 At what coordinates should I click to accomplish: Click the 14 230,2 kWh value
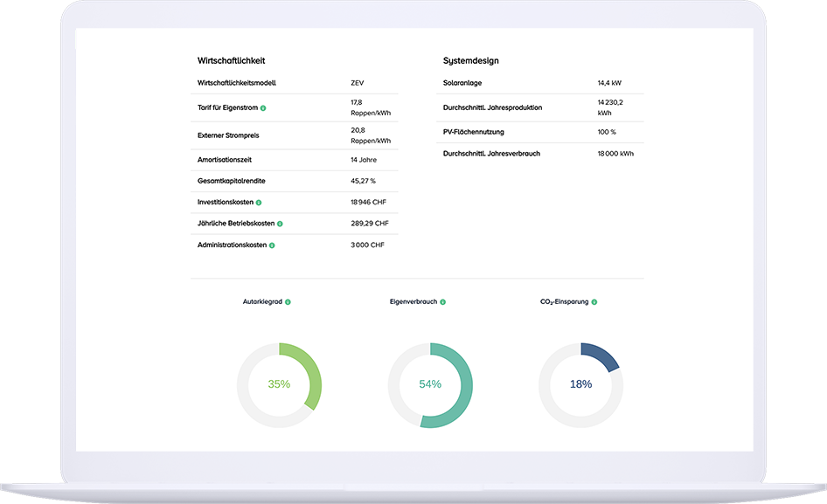pos(610,107)
